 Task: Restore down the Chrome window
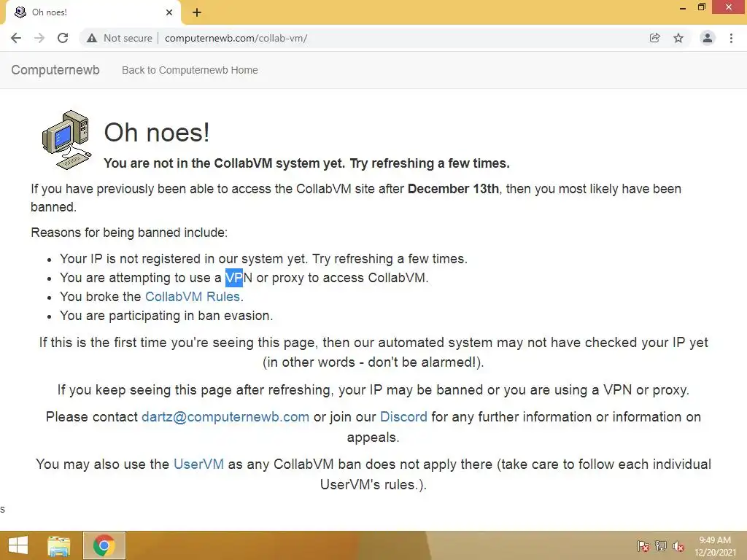701,7
